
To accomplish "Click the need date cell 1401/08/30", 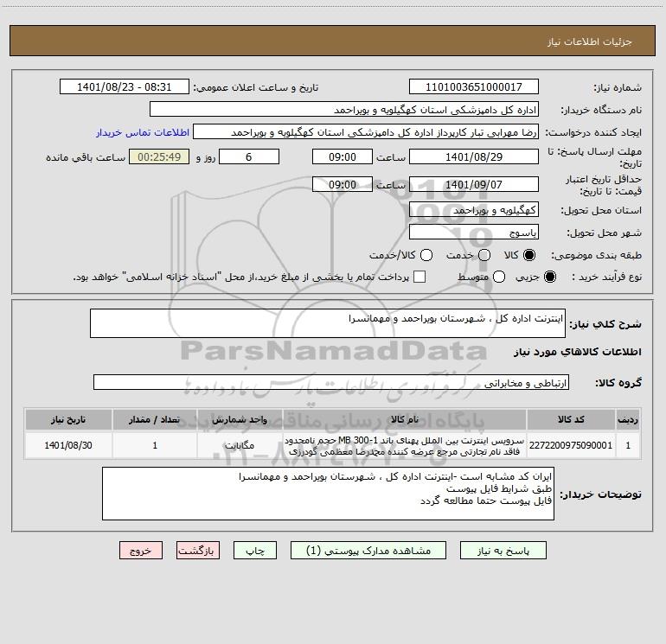I will click(x=68, y=445).
